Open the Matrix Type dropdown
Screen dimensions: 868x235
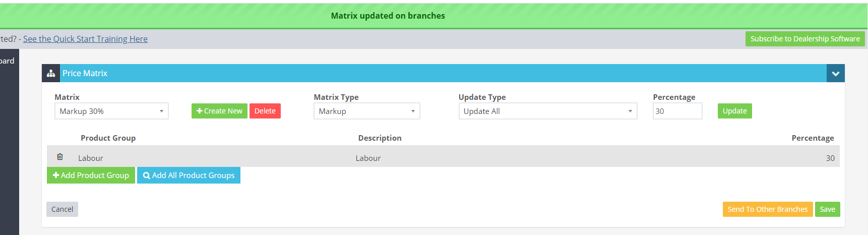pos(366,111)
